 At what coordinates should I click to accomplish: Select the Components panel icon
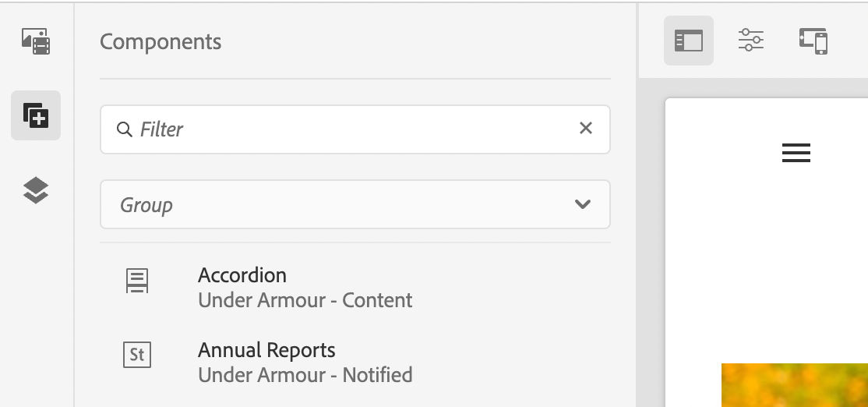tap(36, 115)
